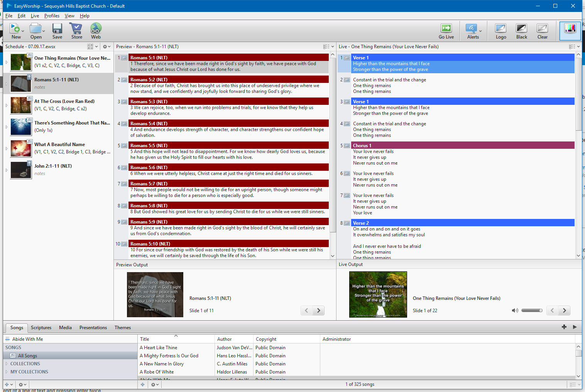Open the New button dropdown arrow
The width and height of the screenshot is (585, 392).
point(23,31)
